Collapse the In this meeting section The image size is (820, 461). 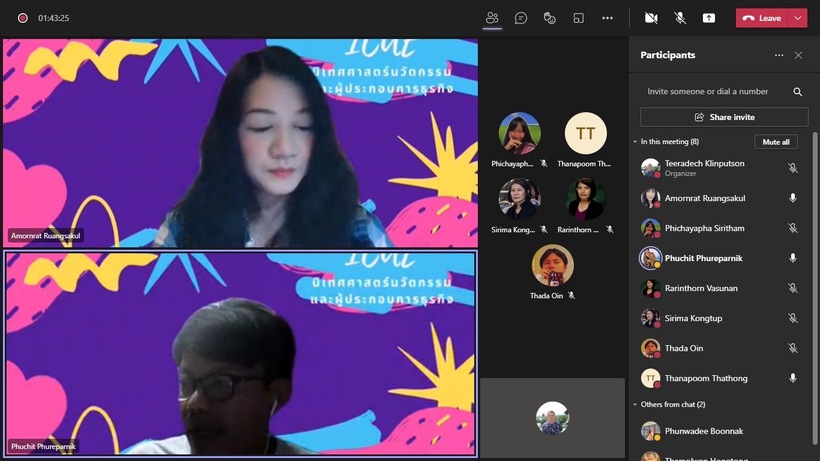pyautogui.click(x=636, y=142)
